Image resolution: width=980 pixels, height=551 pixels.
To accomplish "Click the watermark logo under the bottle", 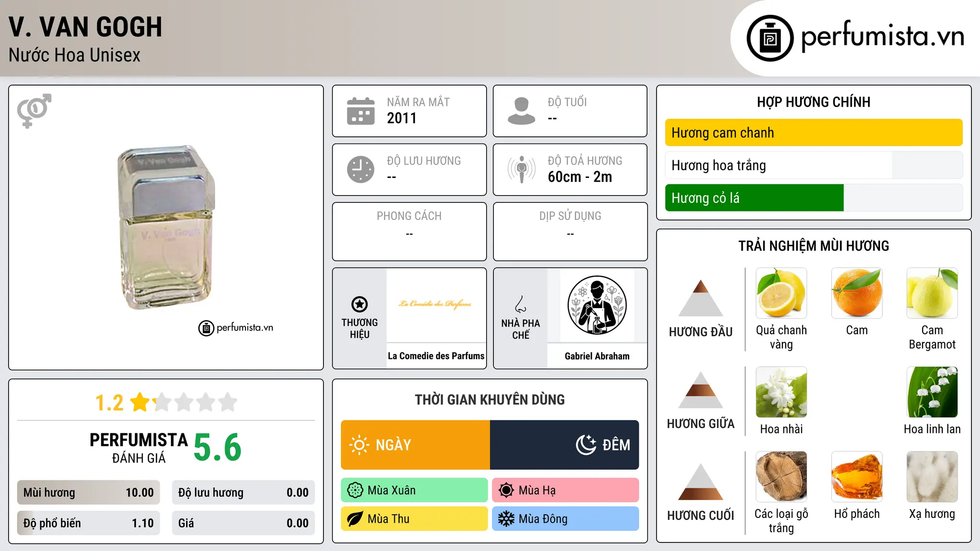I will tap(235, 328).
